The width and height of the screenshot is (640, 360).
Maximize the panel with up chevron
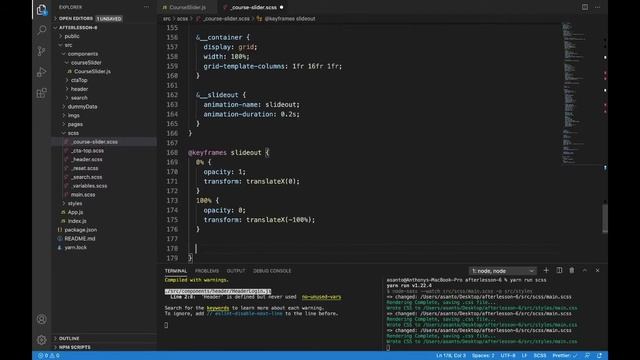[584, 270]
